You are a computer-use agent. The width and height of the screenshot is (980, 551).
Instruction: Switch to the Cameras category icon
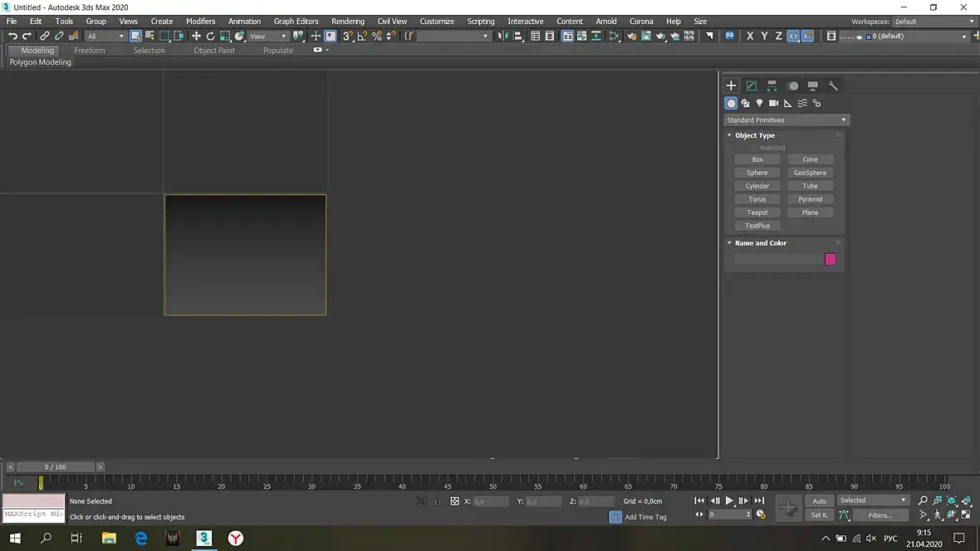773,104
